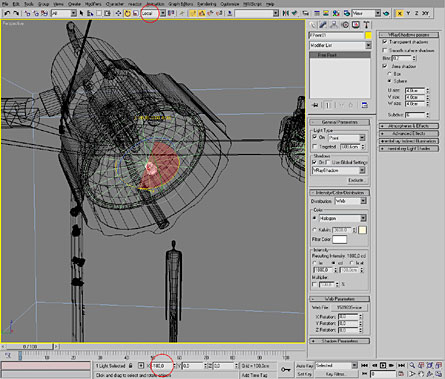
Task: Open the Edit menu
Action: 16,4
